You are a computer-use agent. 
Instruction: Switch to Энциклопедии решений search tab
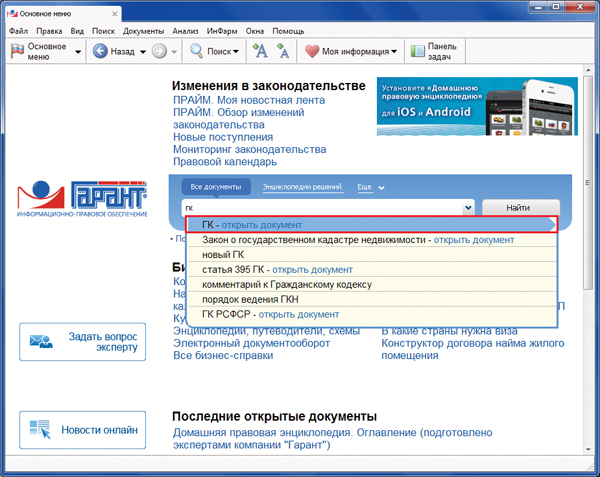302,187
